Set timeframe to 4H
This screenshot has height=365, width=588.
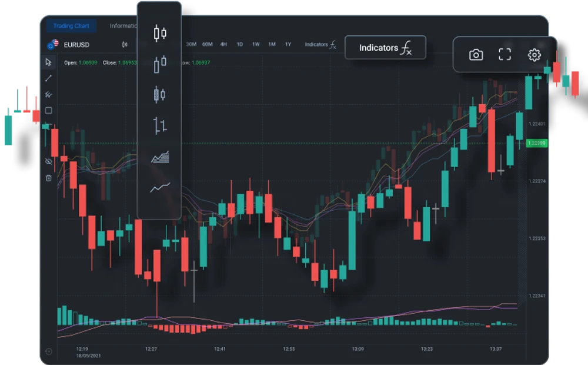point(223,44)
